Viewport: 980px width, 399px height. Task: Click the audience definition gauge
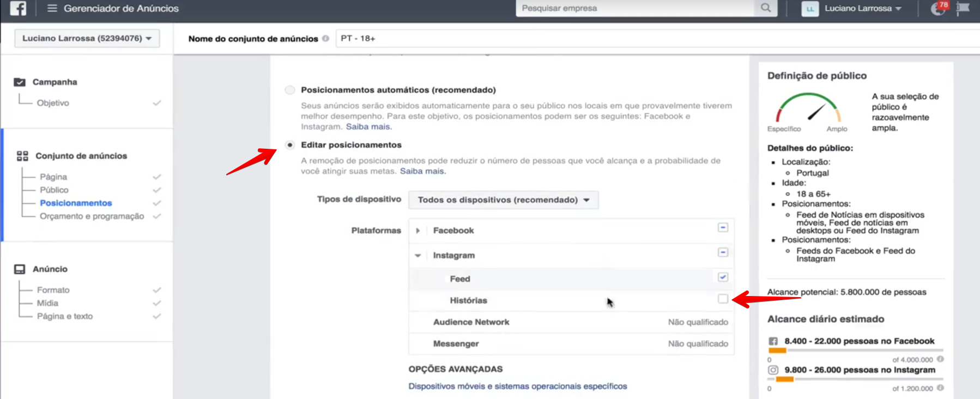pyautogui.click(x=808, y=108)
